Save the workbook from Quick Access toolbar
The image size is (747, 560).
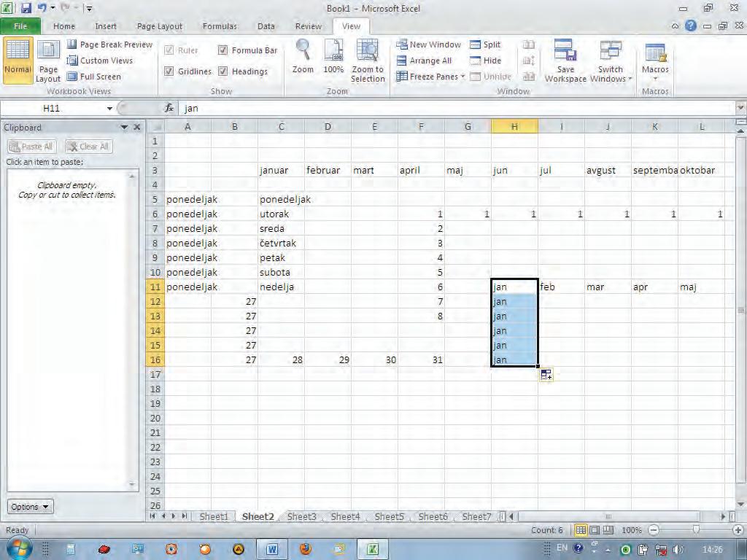click(26, 8)
